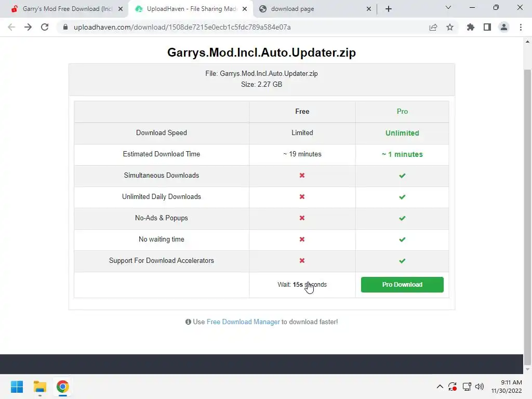Click red X in No-Ads & Popups row
Viewport: 532px width, 399px height.
tap(302, 218)
